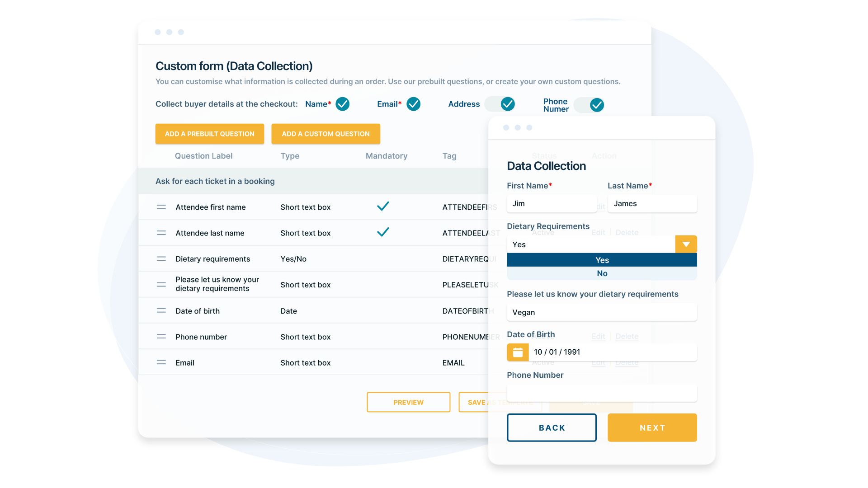868x488 pixels.
Task: Click drag handle for Attendee last name row
Action: click(161, 233)
